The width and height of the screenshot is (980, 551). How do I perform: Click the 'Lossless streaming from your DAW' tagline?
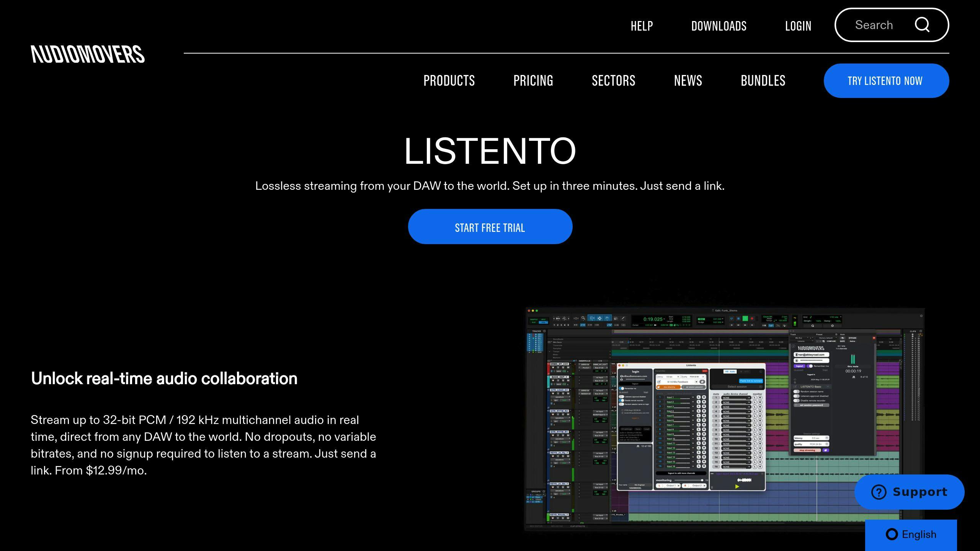tap(490, 186)
